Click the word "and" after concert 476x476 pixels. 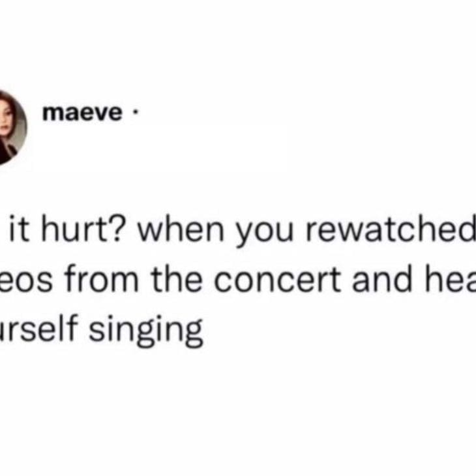click(x=381, y=278)
